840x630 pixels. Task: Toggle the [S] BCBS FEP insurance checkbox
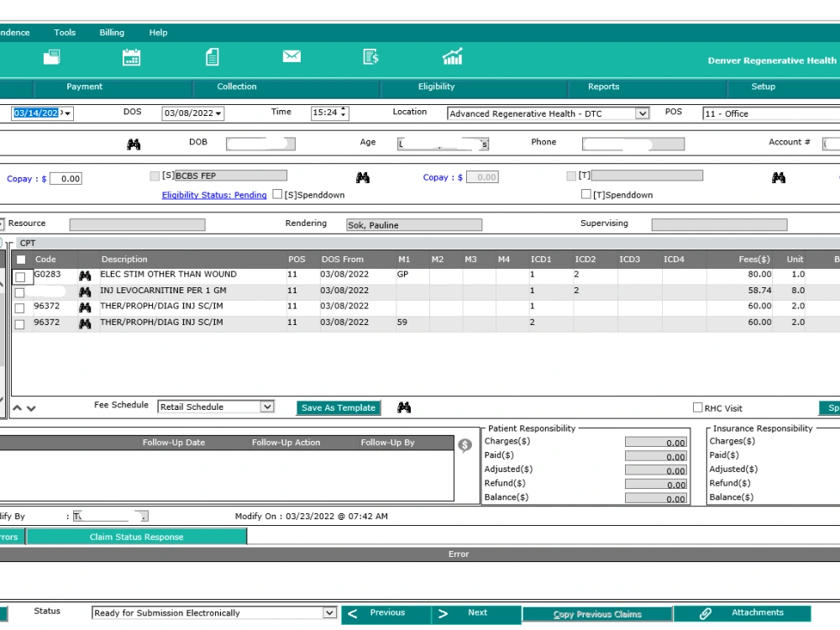[155, 176]
